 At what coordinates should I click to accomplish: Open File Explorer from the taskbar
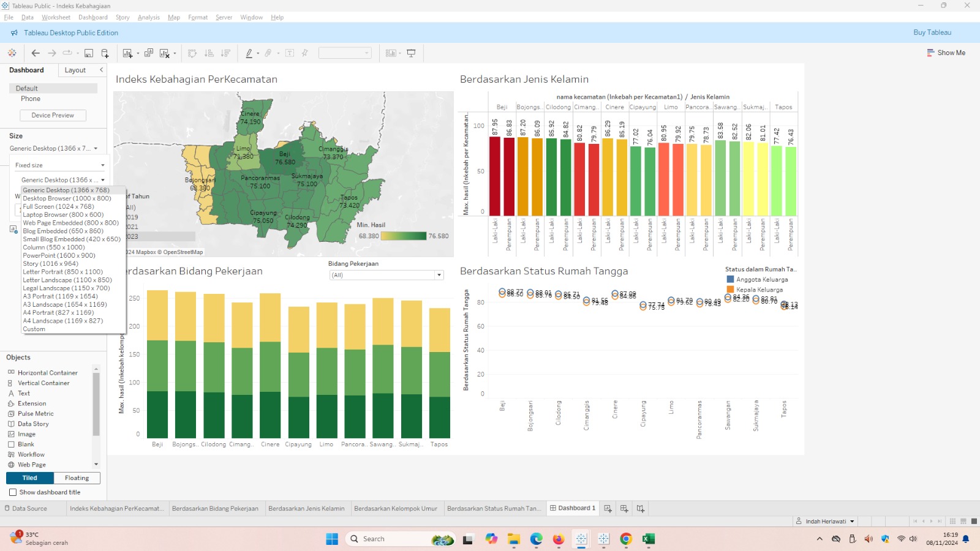[x=513, y=539]
